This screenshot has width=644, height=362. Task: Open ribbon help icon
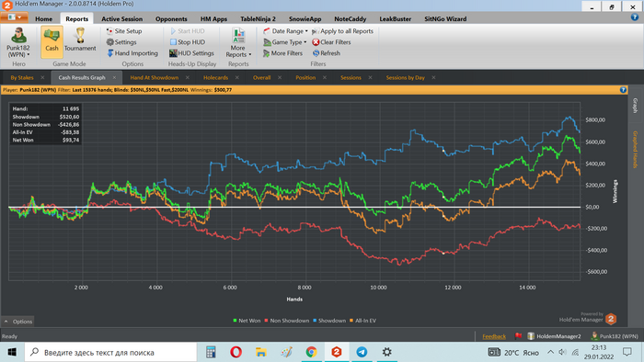(635, 17)
